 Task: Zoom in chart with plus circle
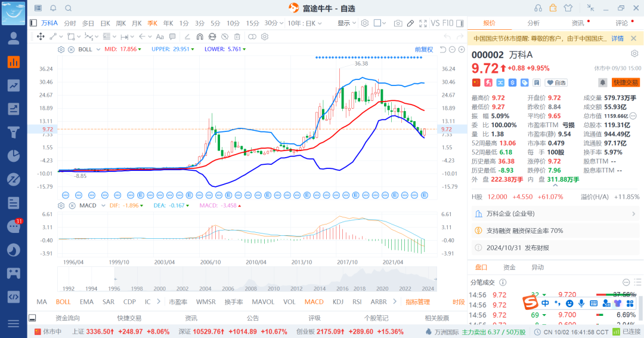(462, 50)
